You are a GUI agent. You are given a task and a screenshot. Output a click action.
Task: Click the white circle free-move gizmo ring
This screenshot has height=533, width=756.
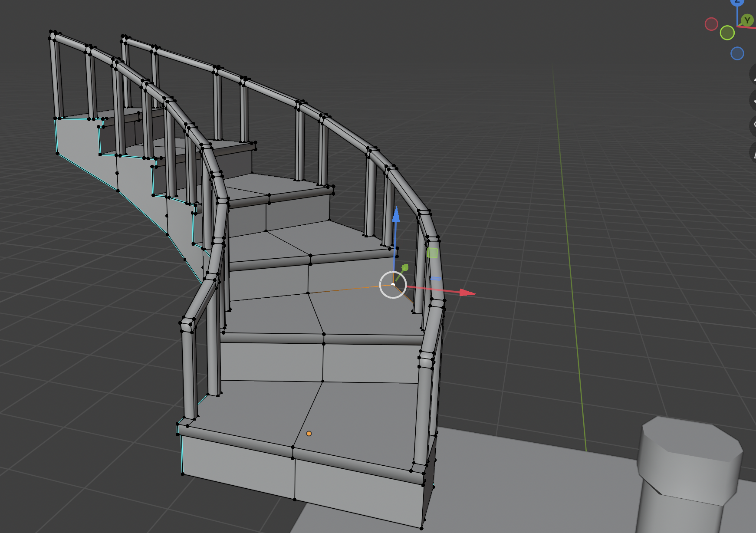point(393,285)
